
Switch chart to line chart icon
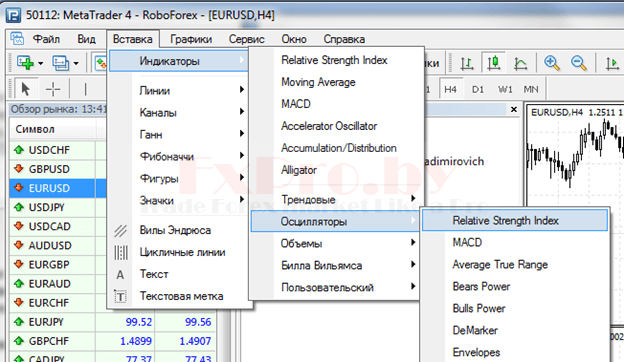[x=521, y=63]
